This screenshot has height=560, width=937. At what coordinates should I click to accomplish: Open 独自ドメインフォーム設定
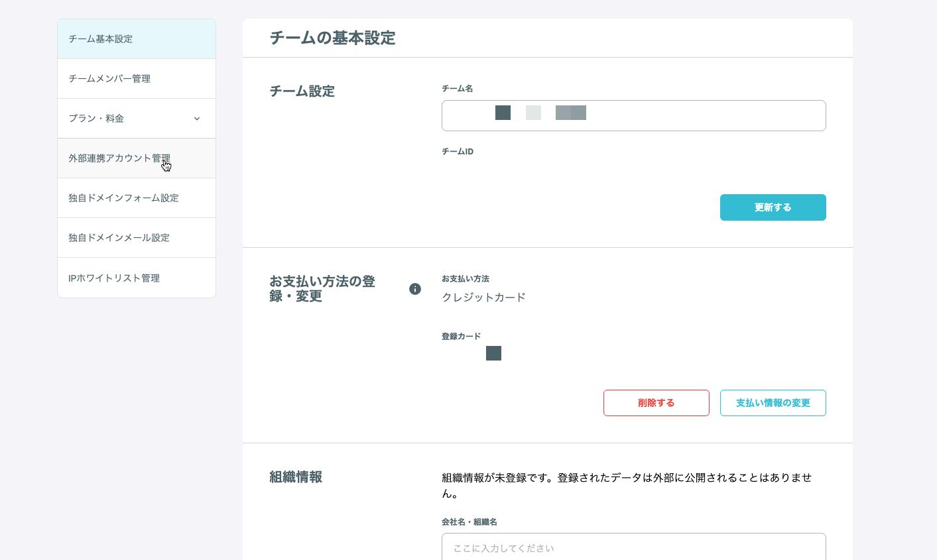point(137,198)
